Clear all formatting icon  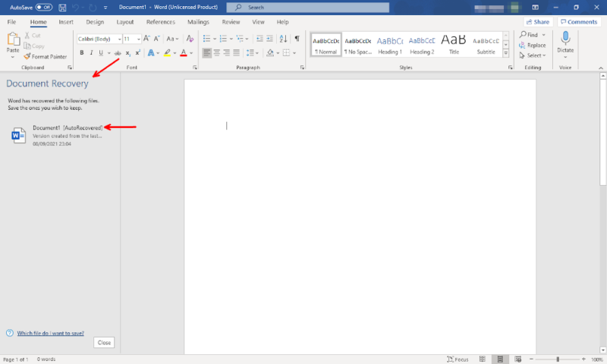(x=190, y=39)
